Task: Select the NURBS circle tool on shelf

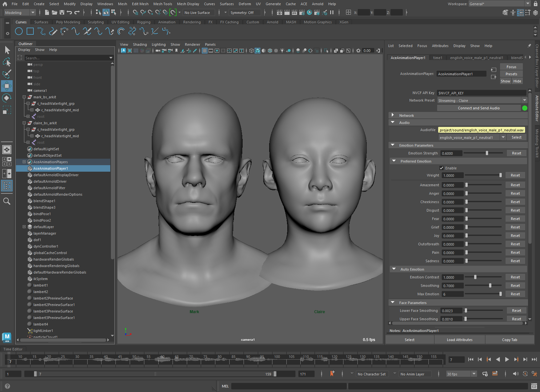Action: coord(19,31)
